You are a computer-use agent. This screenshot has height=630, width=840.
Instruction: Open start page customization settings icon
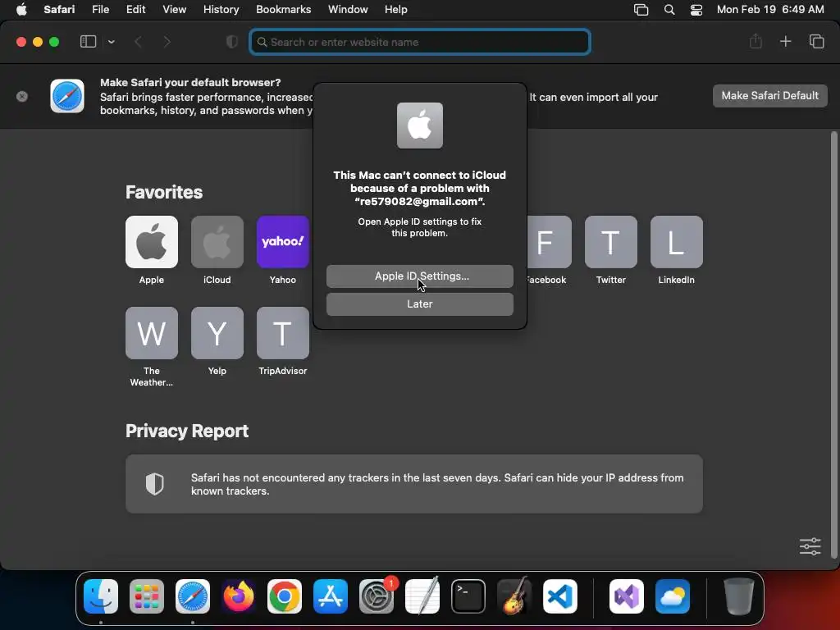pyautogui.click(x=810, y=546)
